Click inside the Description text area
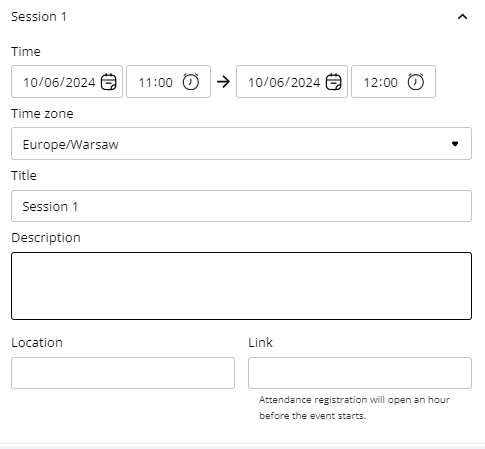Image resolution: width=485 pixels, height=449 pixels. click(x=241, y=286)
